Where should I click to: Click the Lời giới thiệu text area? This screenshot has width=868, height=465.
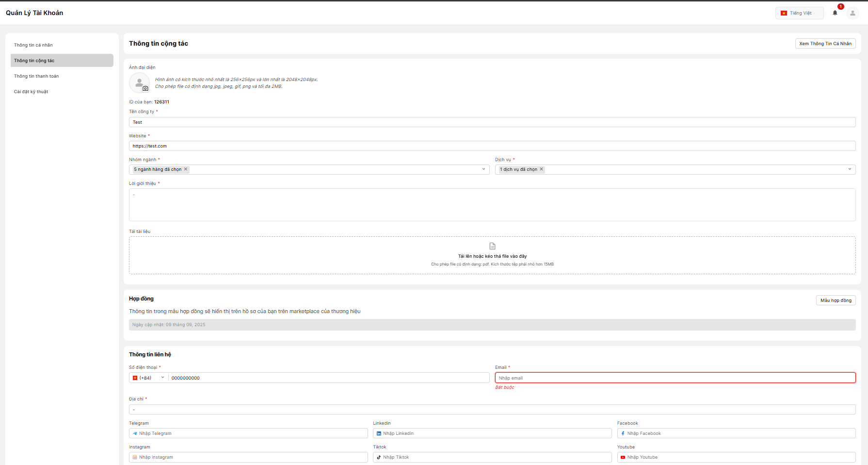click(492, 205)
